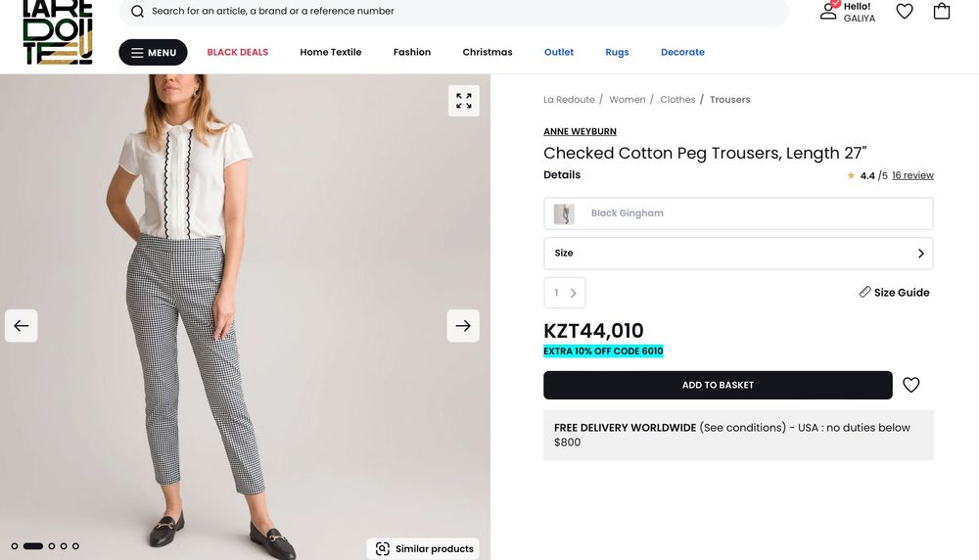Viewport: 979px width, 560px height.
Task: Open Similar products visual search
Action: [424, 548]
